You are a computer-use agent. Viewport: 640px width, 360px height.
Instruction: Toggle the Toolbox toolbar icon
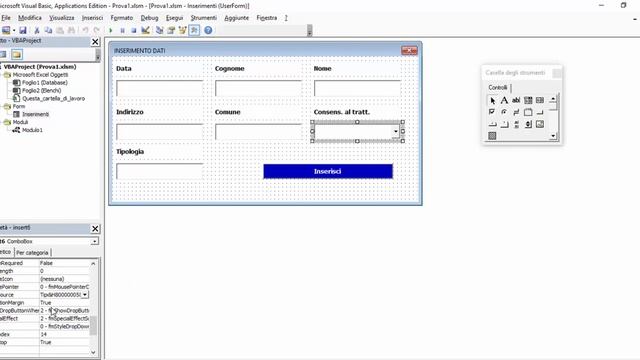(x=194, y=30)
